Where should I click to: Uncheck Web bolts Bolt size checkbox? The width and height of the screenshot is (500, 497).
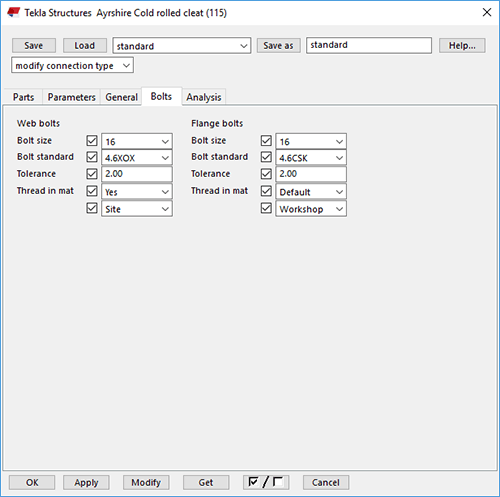click(x=92, y=141)
